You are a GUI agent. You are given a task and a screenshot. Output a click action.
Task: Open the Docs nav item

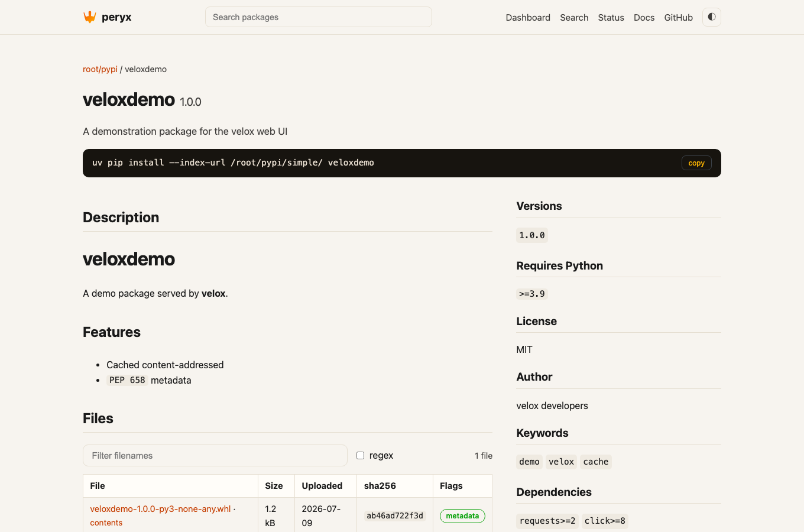coord(644,18)
